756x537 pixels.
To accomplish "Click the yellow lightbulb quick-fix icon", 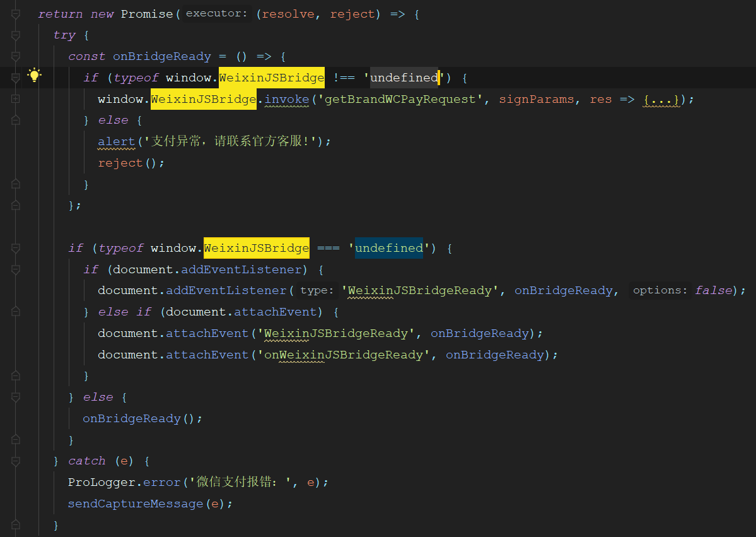I will pos(34,75).
